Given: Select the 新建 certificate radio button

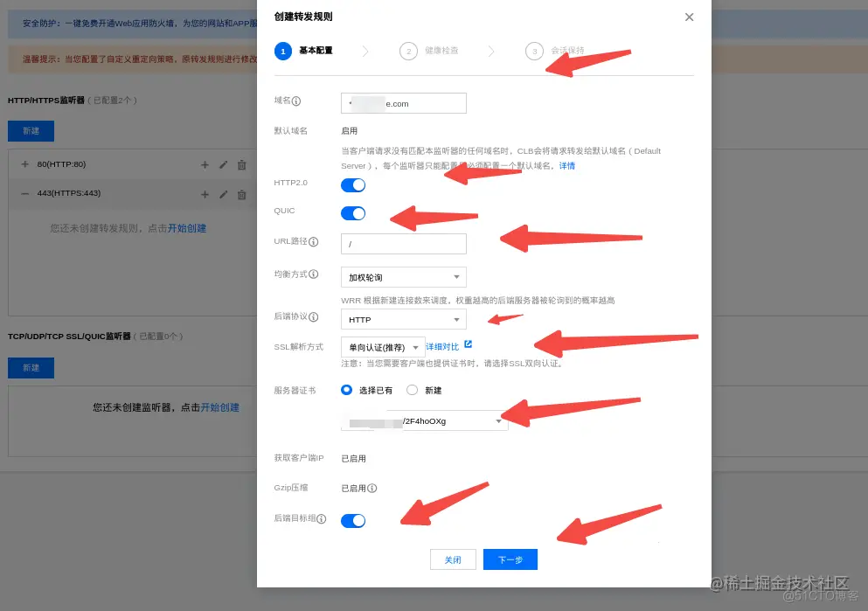Looking at the screenshot, I should pyautogui.click(x=412, y=390).
